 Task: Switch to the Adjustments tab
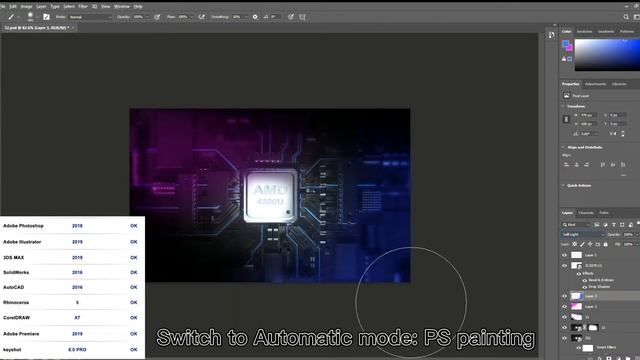tap(596, 84)
